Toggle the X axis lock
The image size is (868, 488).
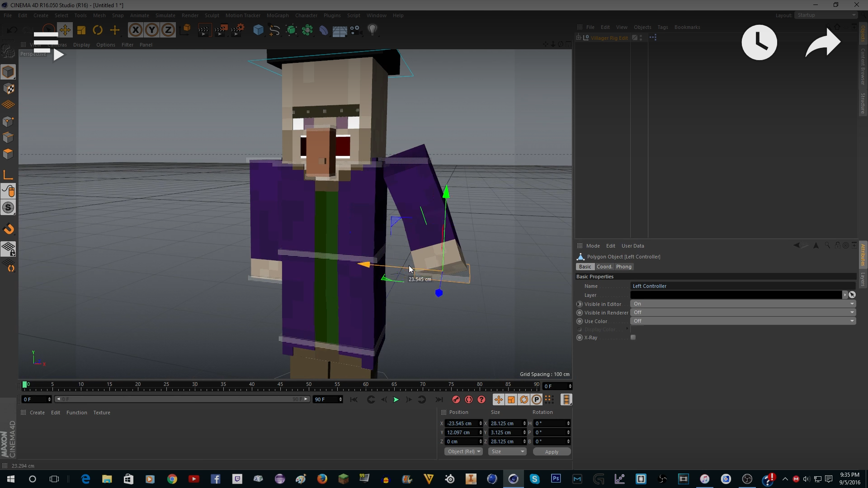tap(135, 30)
